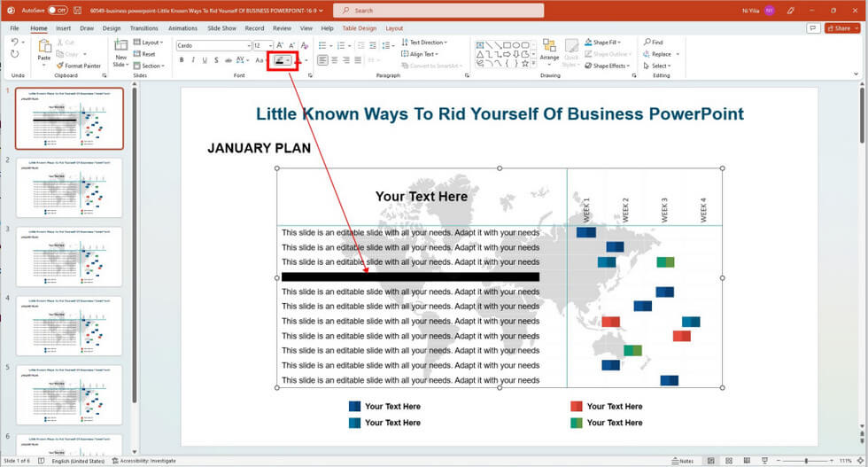Click the Paste clipboard icon
The image size is (868, 467).
43,47
